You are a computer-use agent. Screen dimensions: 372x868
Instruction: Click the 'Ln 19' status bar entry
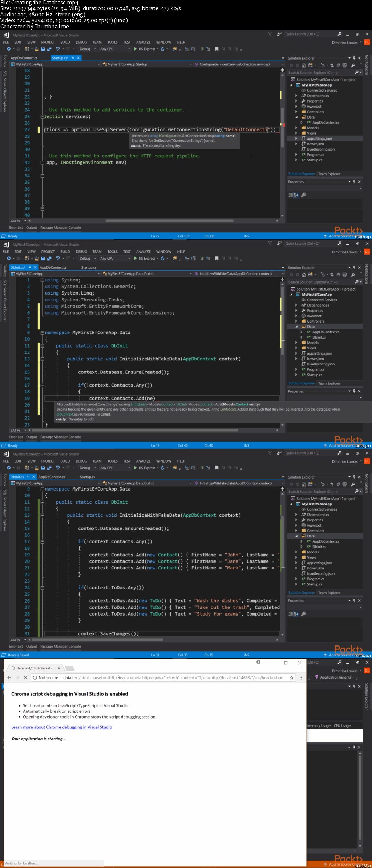(155, 445)
